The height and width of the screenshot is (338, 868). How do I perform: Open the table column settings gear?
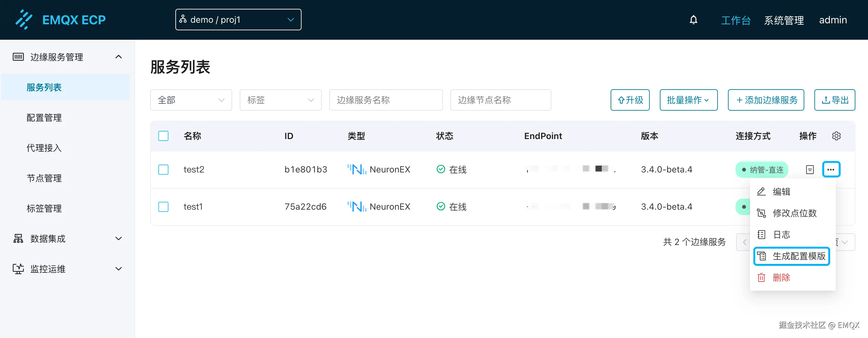pyautogui.click(x=837, y=136)
